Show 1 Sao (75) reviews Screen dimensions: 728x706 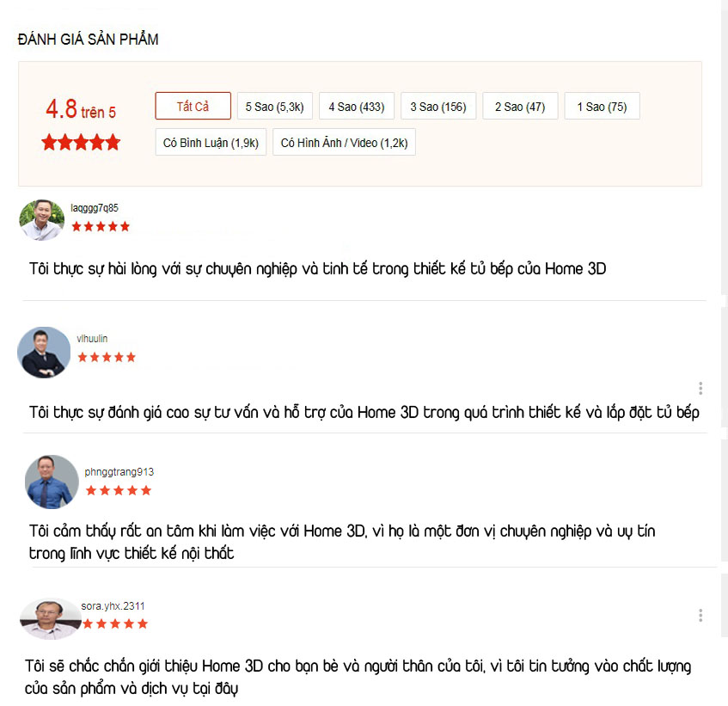pos(603,106)
